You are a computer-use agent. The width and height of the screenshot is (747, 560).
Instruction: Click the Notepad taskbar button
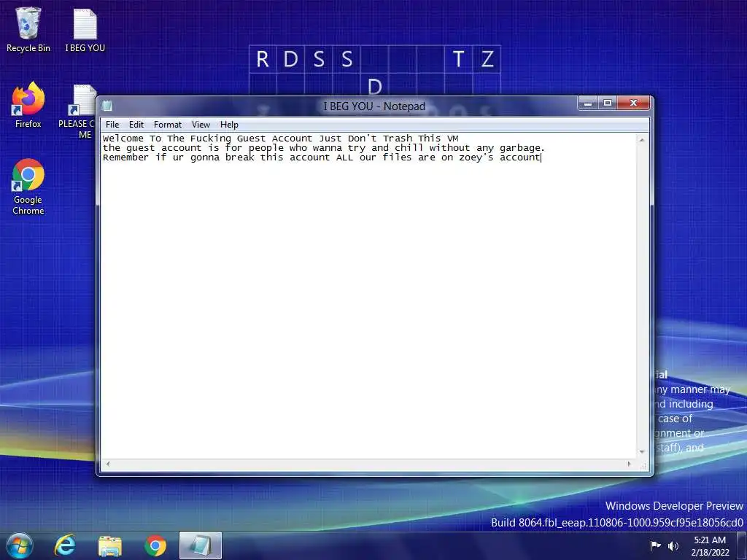tap(200, 545)
